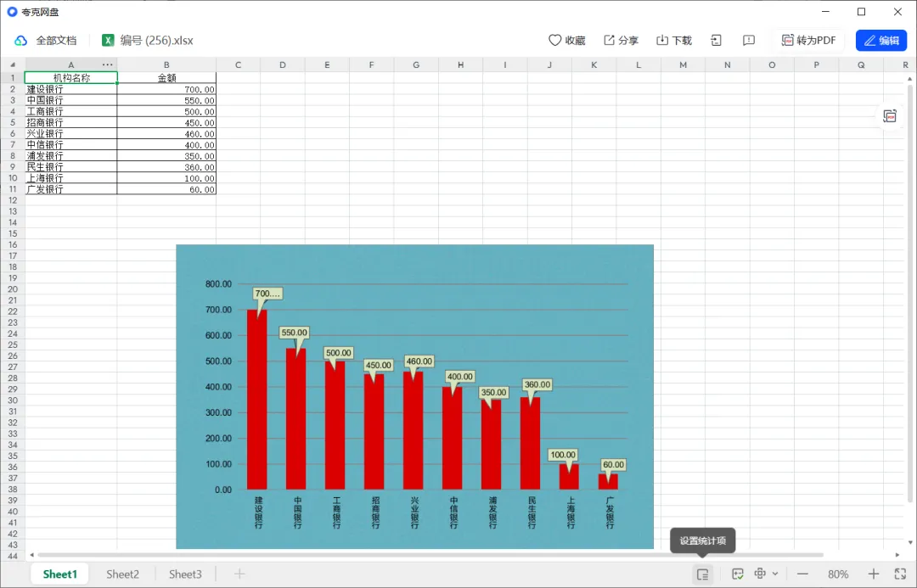Zoom in with the plus button
This screenshot has width=917, height=588.
tap(873, 574)
